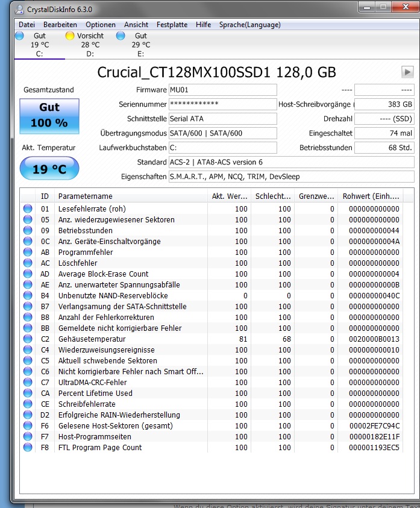Click status orb for Lesefehlerrate (roh)
This screenshot has height=508, width=420.
point(28,209)
